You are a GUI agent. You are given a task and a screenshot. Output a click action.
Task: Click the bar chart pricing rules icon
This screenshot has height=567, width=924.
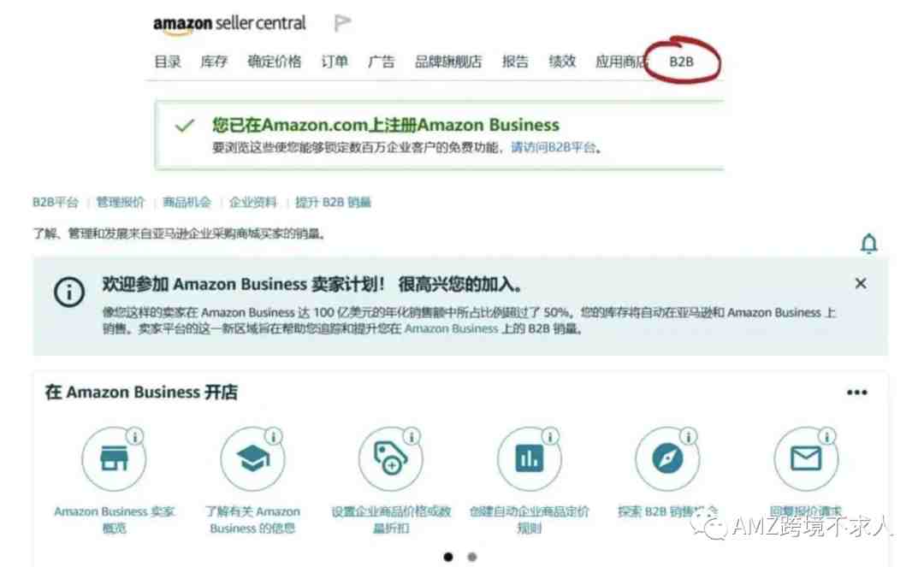click(530, 458)
